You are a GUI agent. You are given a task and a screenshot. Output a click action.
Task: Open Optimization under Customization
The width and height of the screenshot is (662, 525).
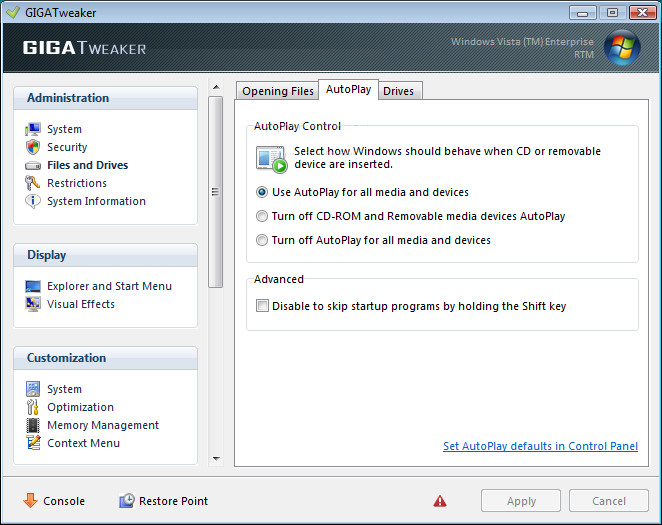tap(80, 407)
